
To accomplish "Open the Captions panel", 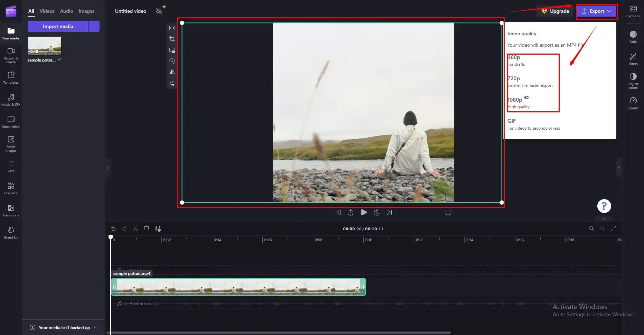I will point(633,11).
